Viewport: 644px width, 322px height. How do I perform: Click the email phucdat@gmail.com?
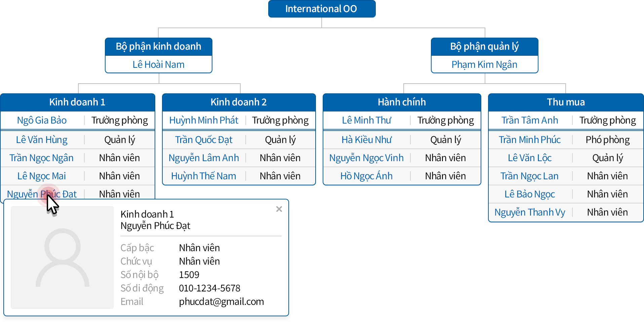[221, 302]
